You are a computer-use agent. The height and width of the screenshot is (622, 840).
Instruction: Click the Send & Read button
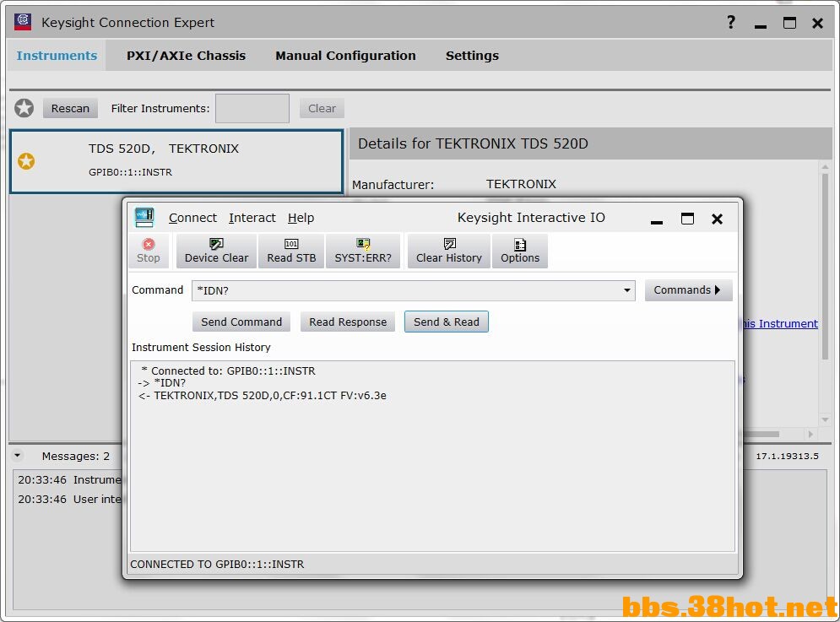(x=447, y=322)
